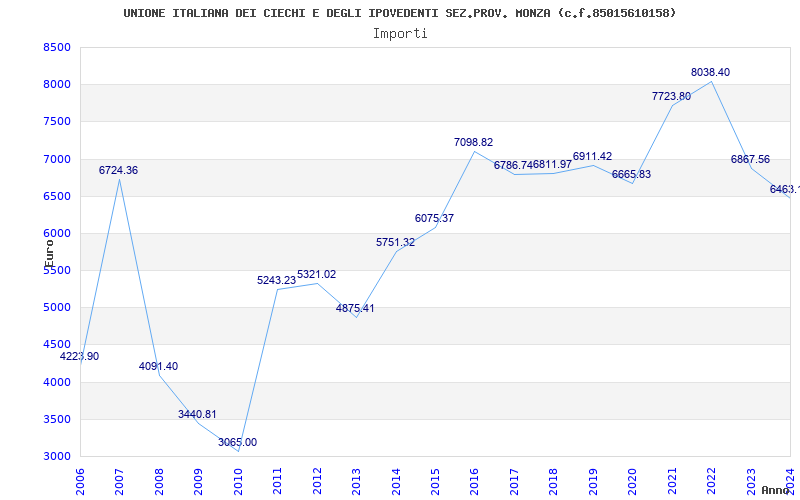Click x-axis year label 2016
The width and height of the screenshot is (800, 500).
pos(474,481)
